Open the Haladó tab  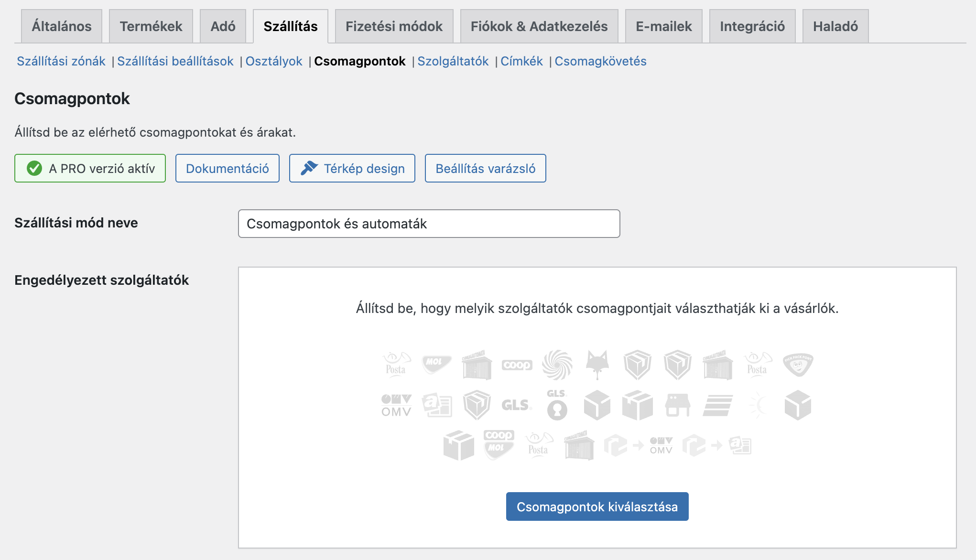pos(835,26)
